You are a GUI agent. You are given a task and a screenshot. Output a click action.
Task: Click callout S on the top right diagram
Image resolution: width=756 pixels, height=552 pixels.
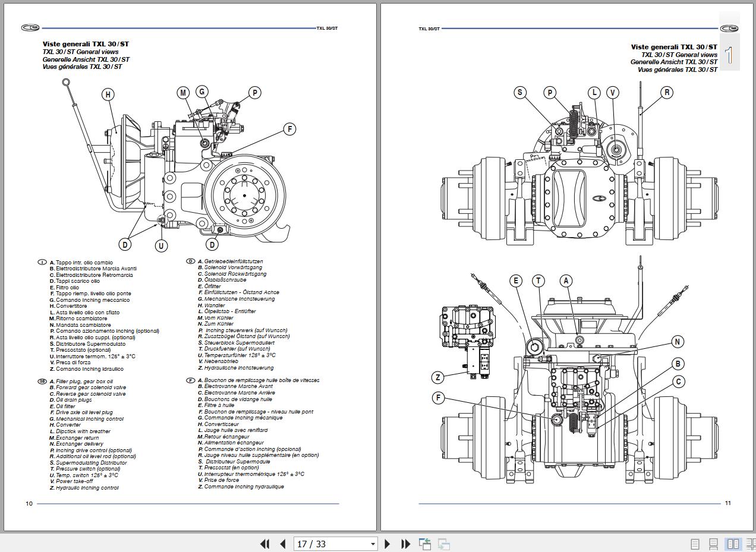pyautogui.click(x=520, y=92)
